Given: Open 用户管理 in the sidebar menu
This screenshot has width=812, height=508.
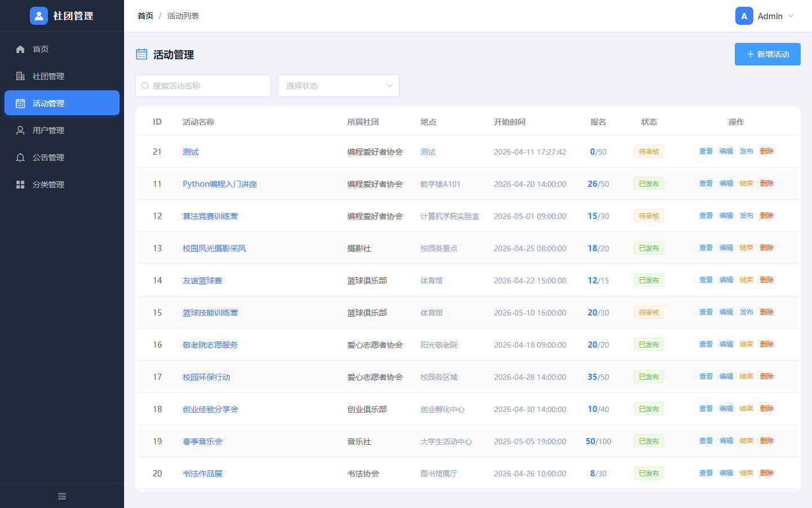Looking at the screenshot, I should click(x=62, y=130).
